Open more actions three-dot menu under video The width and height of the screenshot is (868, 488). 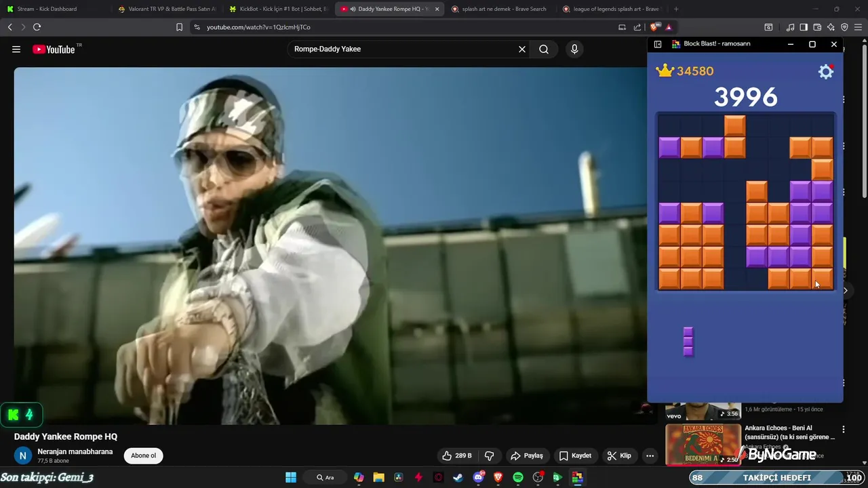[650, 455]
